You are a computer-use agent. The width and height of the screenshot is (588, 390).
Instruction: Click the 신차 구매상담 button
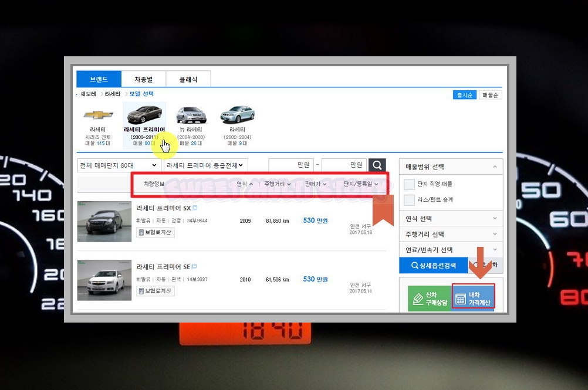pyautogui.click(x=430, y=298)
